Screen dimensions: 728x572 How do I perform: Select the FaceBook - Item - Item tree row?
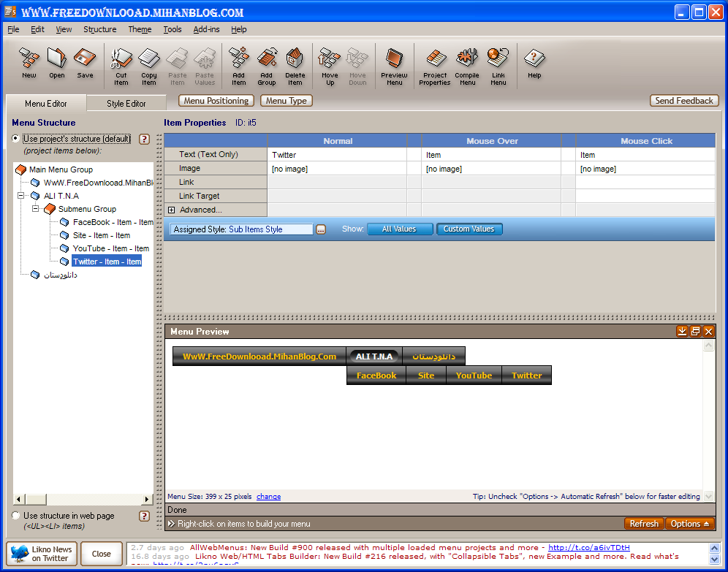[x=113, y=222]
